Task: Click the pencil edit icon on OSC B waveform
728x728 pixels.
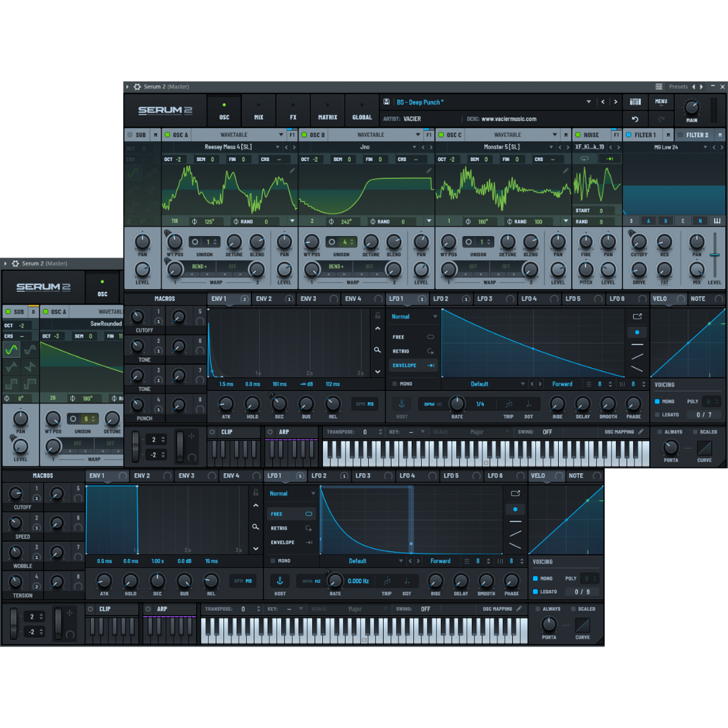Action: coord(429,171)
